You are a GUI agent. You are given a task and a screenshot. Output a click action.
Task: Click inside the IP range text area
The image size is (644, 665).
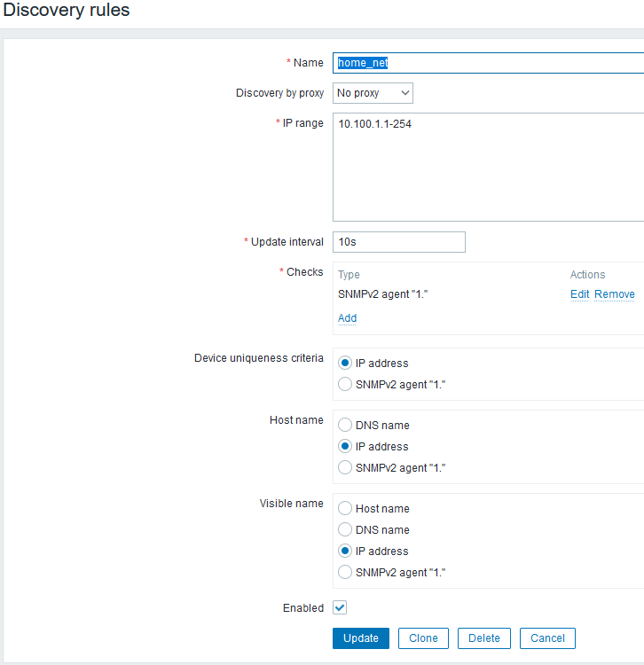[x=488, y=167]
